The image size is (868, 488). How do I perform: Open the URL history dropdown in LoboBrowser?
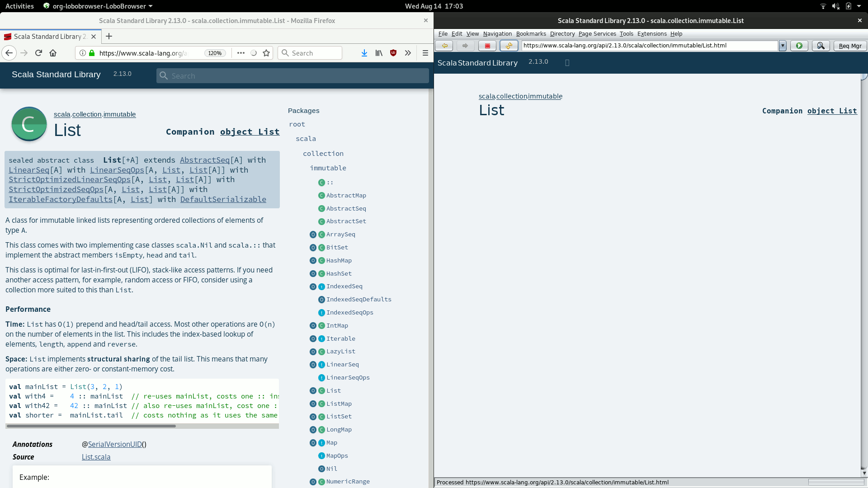(x=783, y=46)
